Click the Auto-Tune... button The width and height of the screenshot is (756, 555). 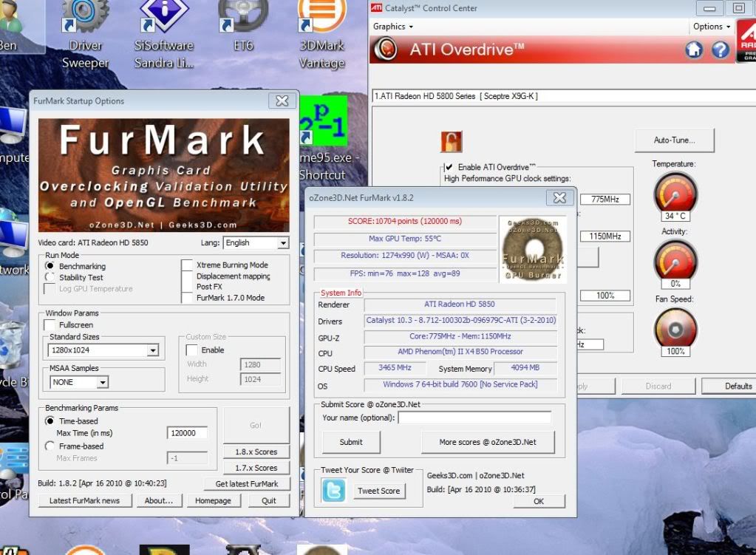675,140
